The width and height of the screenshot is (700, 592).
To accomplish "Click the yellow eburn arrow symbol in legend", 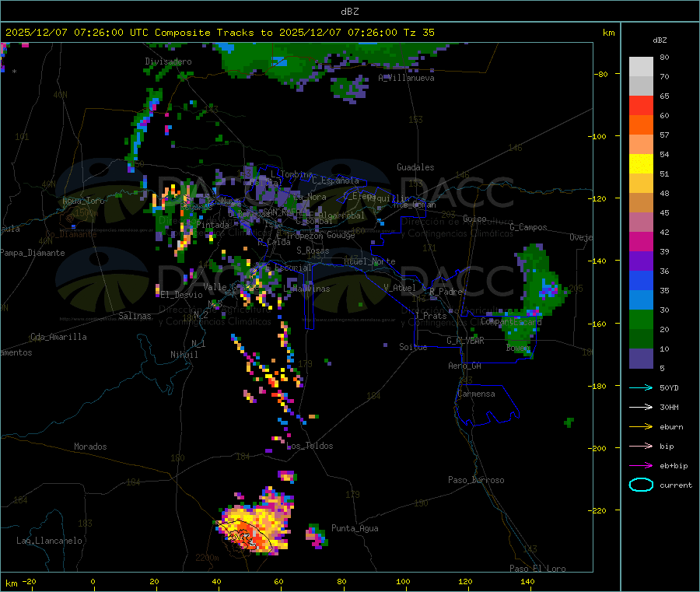I will point(641,427).
